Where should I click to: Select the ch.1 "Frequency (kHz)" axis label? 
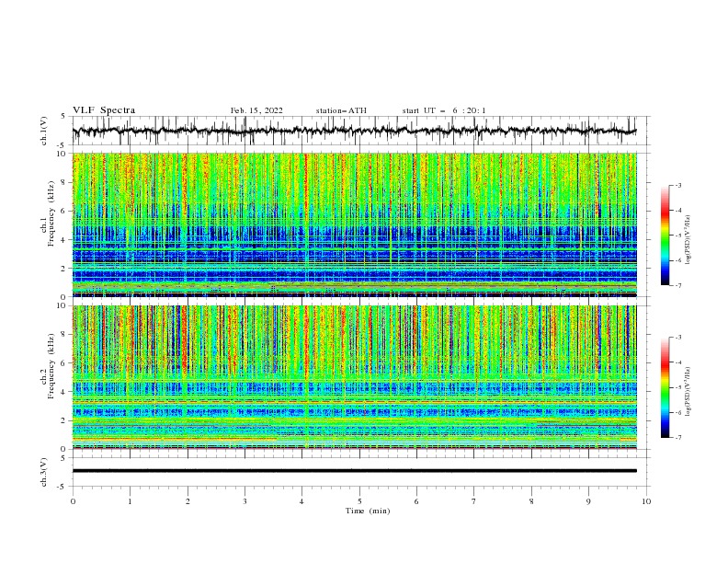(x=51, y=213)
